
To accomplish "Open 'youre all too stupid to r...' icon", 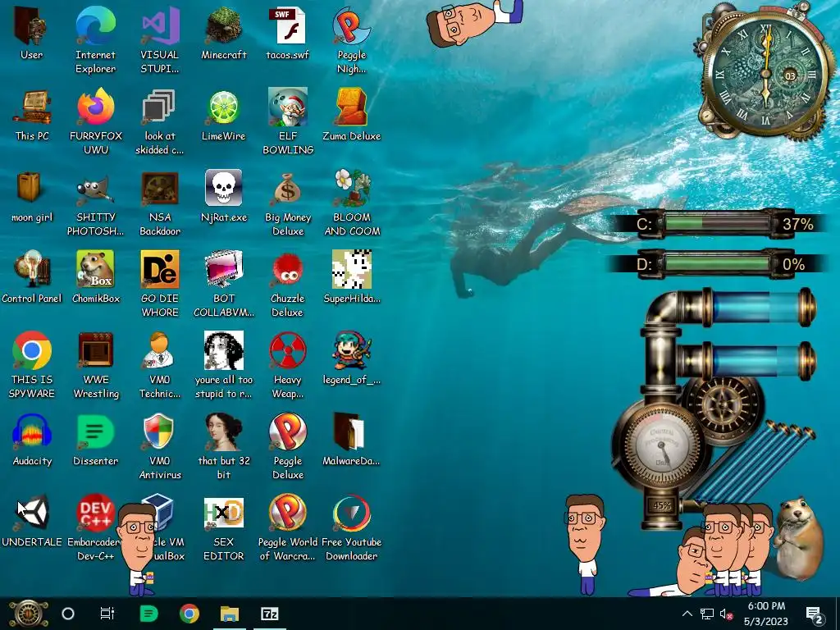I will (223, 366).
